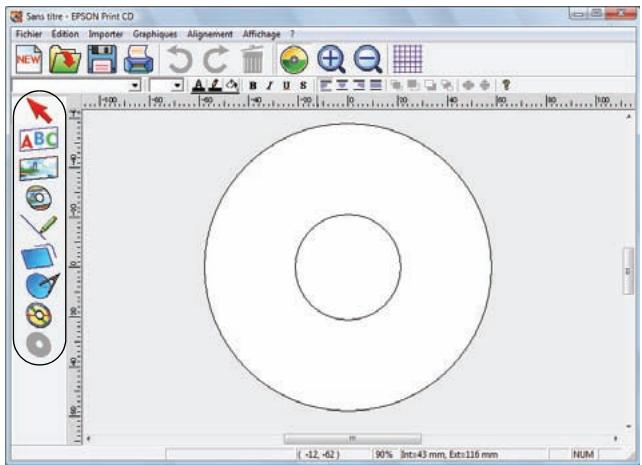Justify the text alignment

(x=376, y=86)
